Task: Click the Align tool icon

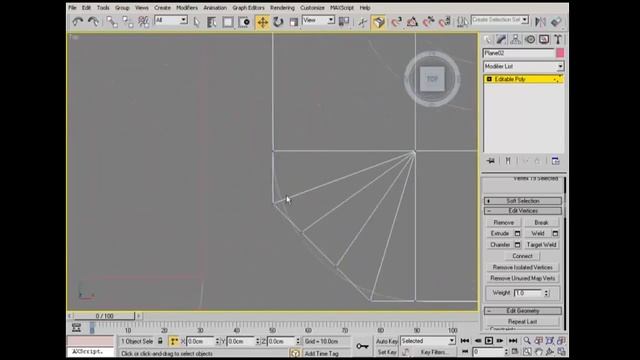Action: point(556,22)
